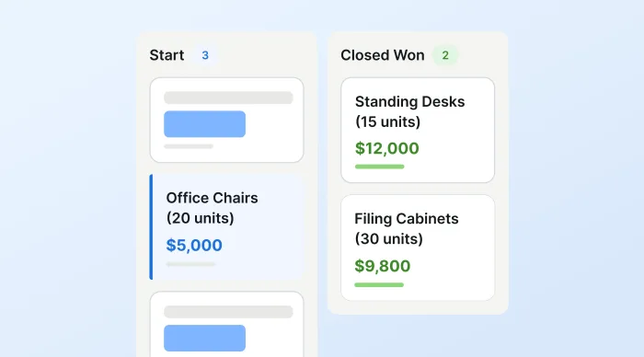
Task: Click the Start column heading
Action: coord(167,55)
